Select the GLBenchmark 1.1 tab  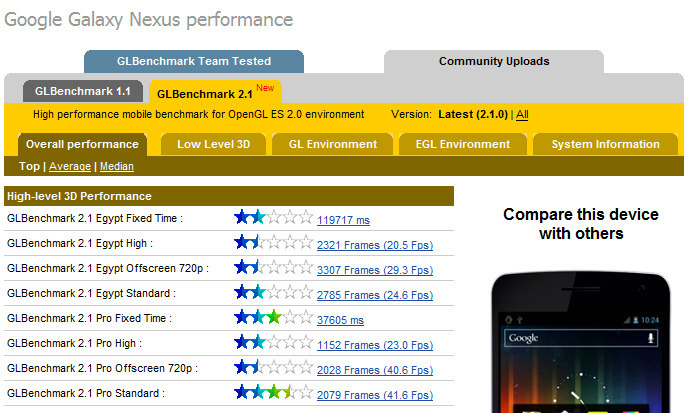pyautogui.click(x=83, y=91)
